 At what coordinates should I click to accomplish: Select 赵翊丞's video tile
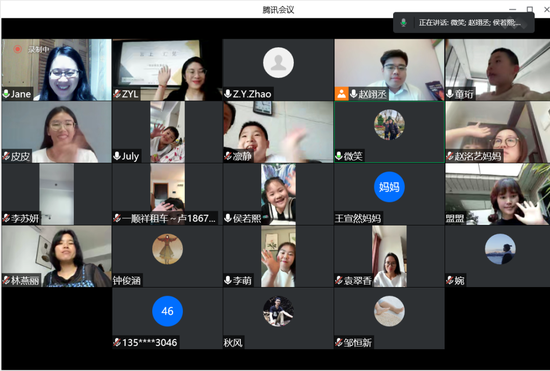[389, 70]
